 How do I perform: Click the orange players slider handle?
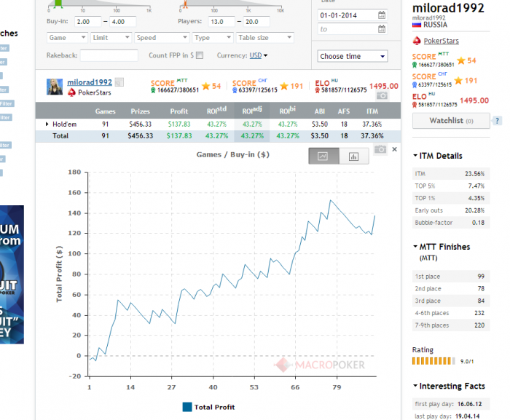(185, 4)
